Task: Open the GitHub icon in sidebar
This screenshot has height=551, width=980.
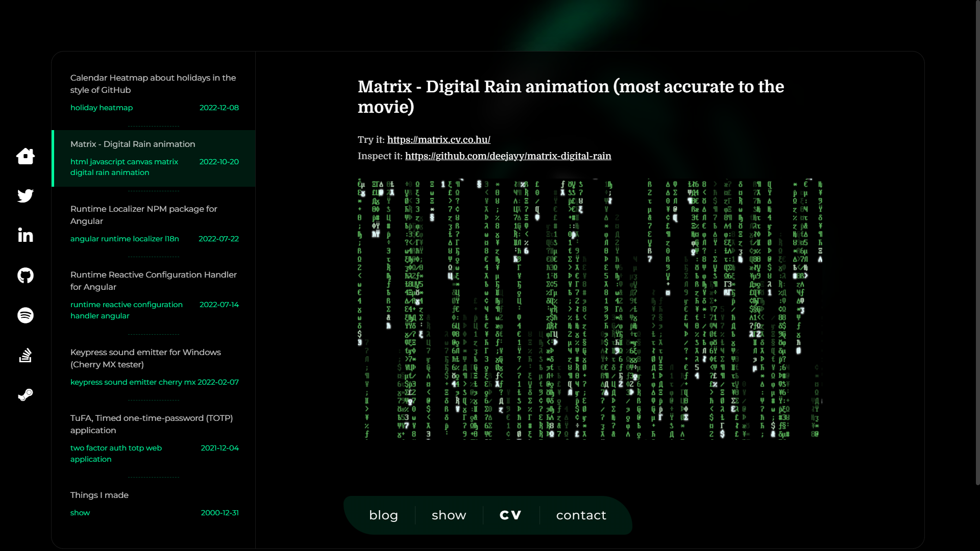Action: tap(26, 275)
